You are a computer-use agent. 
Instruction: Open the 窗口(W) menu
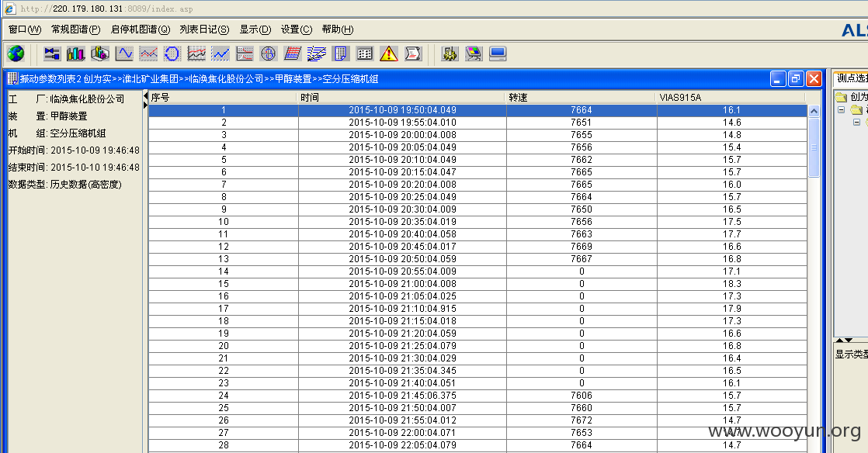point(25,29)
